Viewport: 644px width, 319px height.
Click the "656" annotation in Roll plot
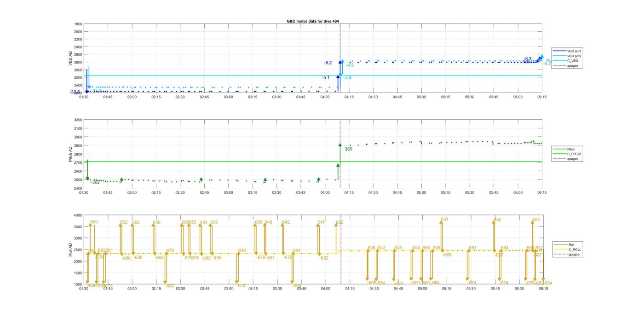pos(259,222)
